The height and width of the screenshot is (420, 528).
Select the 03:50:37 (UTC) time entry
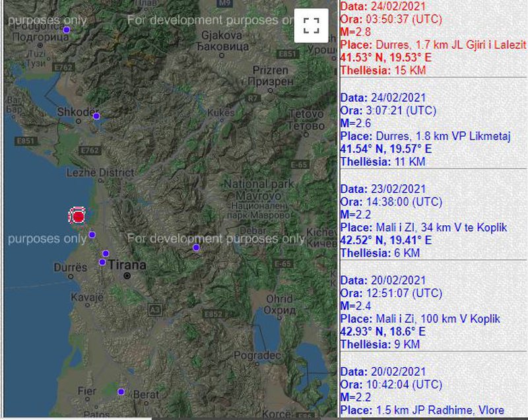pyautogui.click(x=404, y=19)
